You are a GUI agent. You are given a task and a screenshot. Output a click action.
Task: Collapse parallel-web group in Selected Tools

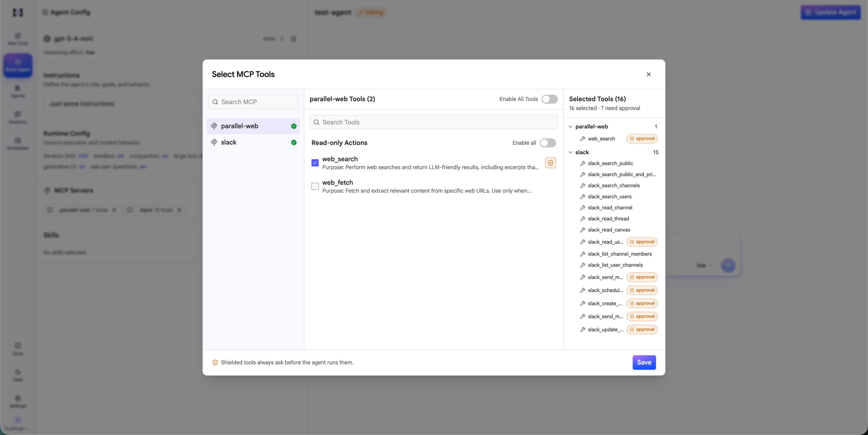(570, 126)
